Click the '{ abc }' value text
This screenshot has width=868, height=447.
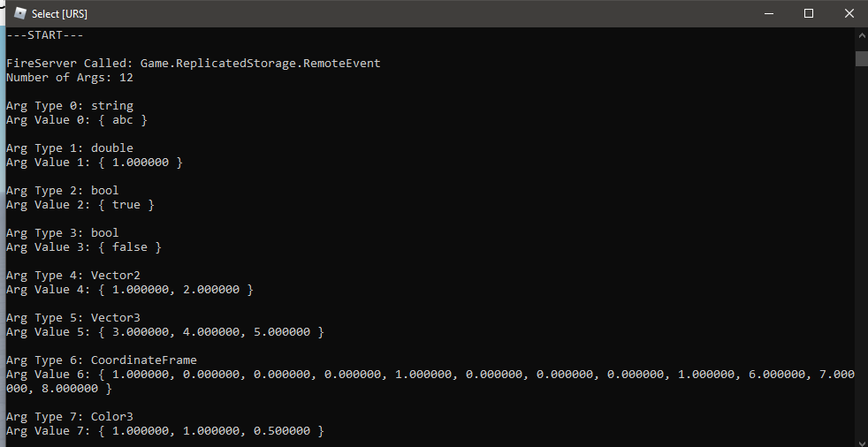click(123, 120)
